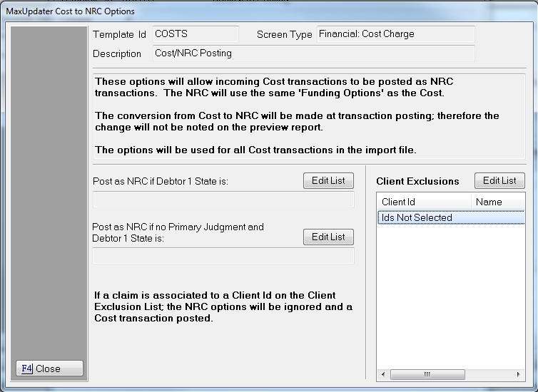Edit list for Post as NRC Debtor 1 State
Viewport: 538px width, 392px height.
pos(328,180)
